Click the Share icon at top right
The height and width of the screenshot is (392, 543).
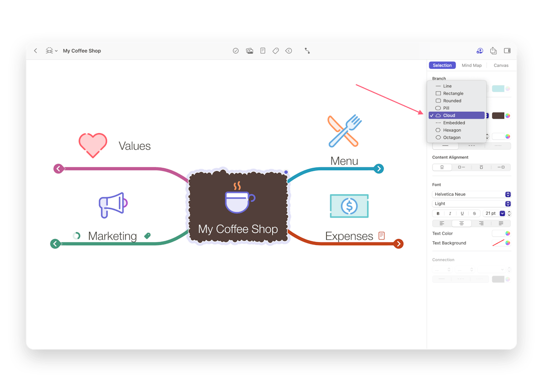pos(493,51)
